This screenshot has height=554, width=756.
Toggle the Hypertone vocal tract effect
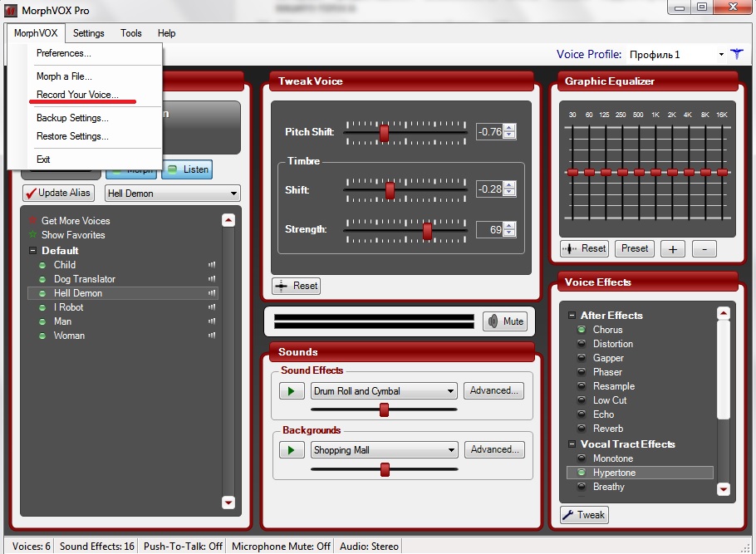tap(582, 472)
